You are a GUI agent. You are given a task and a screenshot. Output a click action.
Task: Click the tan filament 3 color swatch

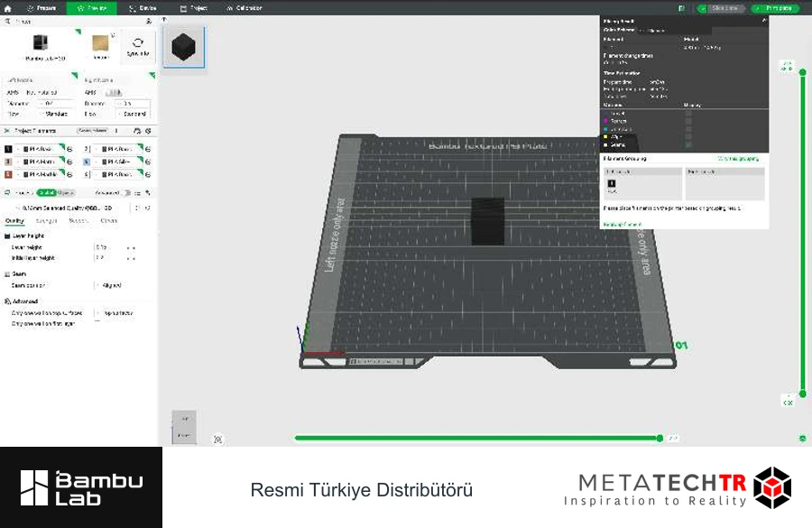tap(8, 162)
